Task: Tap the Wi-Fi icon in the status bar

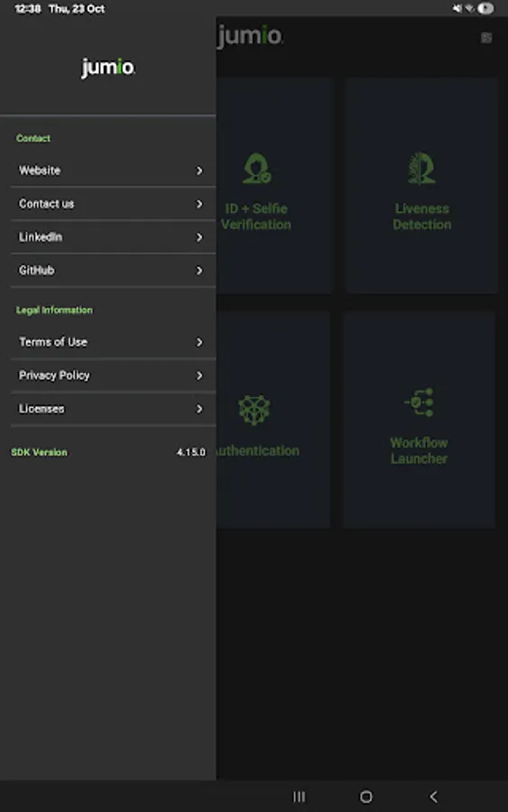Action: (x=470, y=8)
